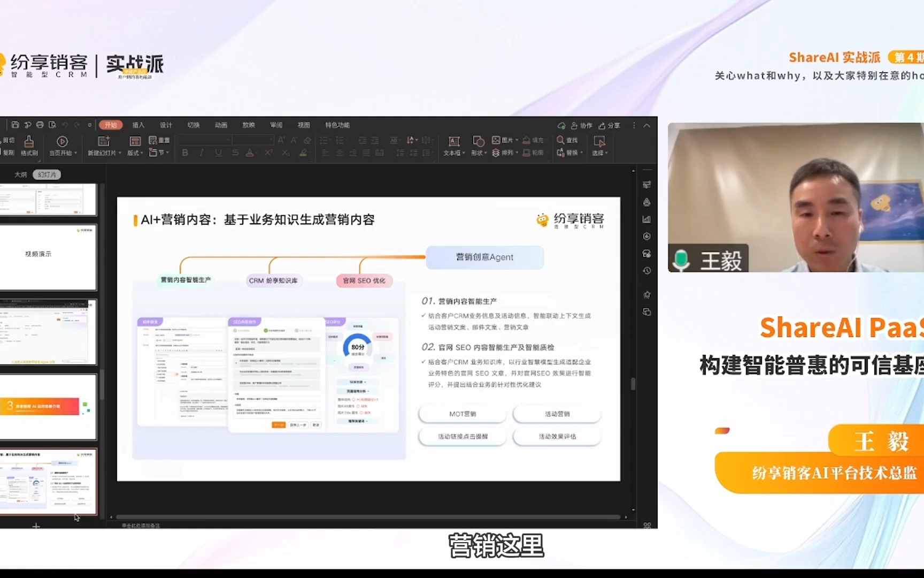Click the history clock icon in right sidebar
924x578 pixels.
[x=646, y=271]
